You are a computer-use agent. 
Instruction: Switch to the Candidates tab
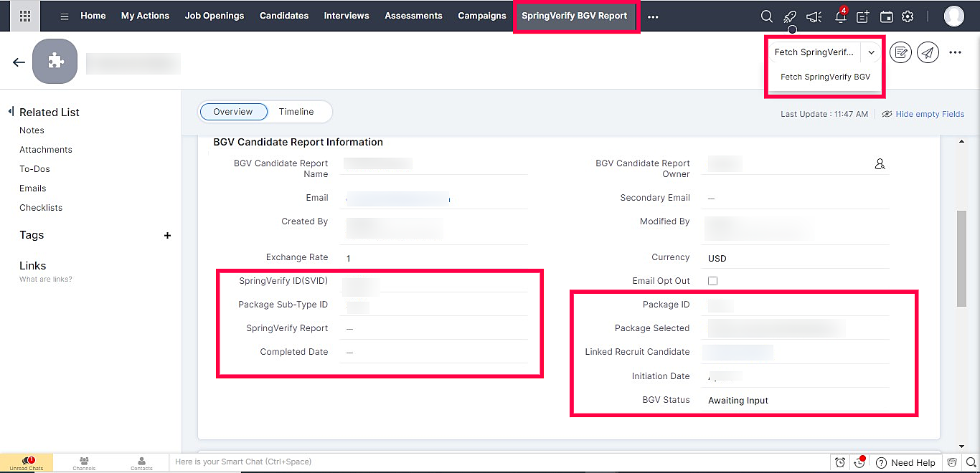(284, 16)
